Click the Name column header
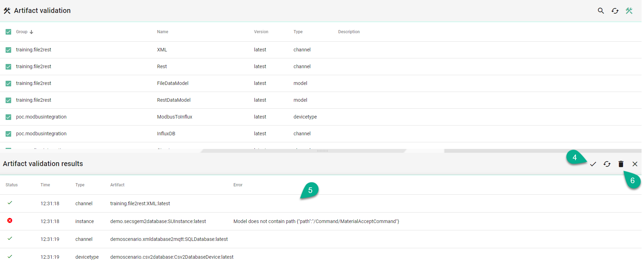644x265 pixels. [162, 32]
